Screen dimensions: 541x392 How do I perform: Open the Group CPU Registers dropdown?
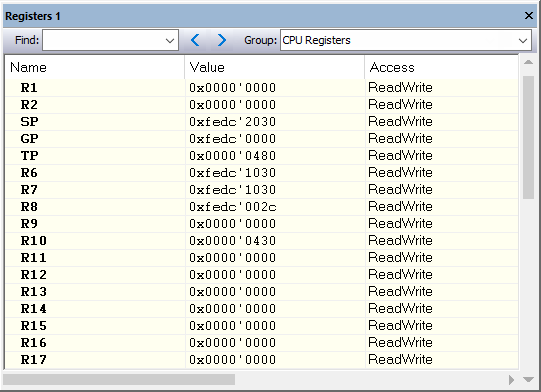coord(523,40)
